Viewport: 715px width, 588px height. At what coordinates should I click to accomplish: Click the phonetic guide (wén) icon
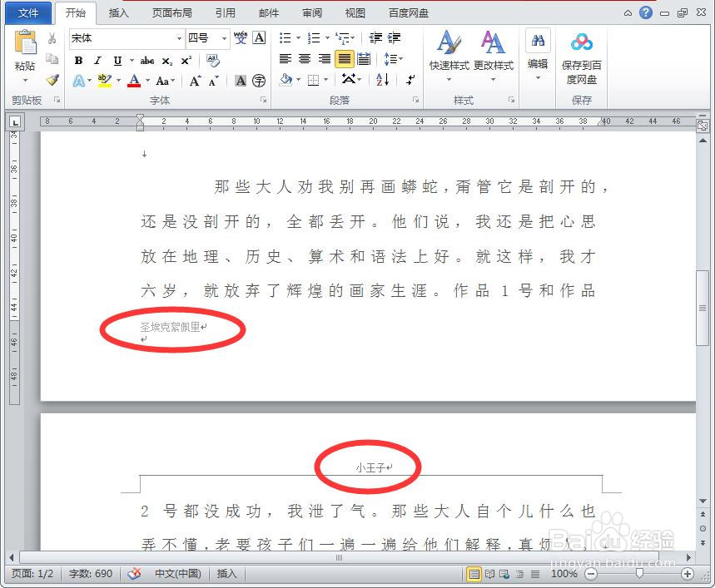[x=241, y=37]
